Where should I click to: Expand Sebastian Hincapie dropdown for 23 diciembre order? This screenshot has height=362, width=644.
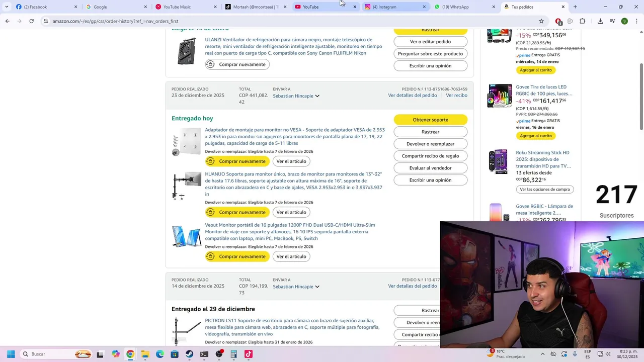(x=296, y=96)
